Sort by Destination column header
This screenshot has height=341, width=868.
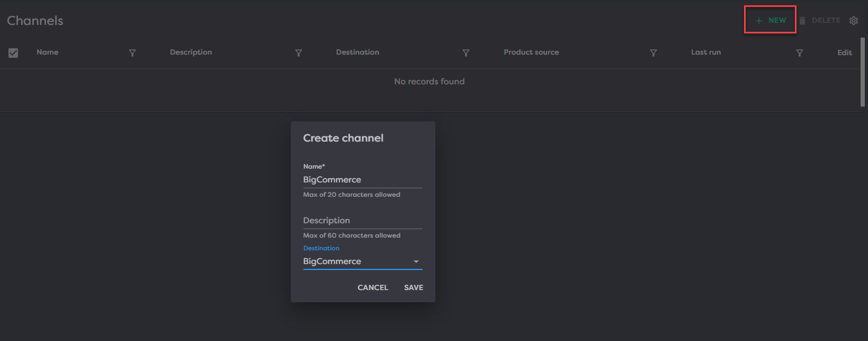357,53
